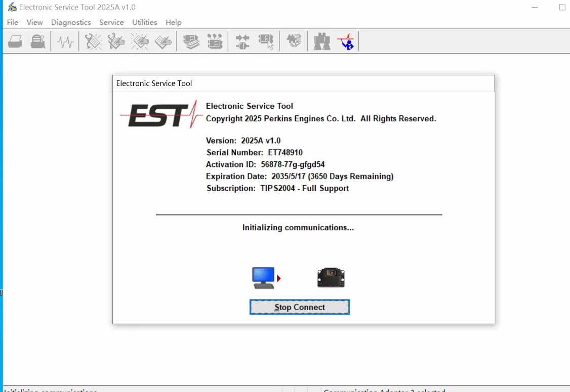Click the Initializing communications... message in the dialog

point(298,228)
